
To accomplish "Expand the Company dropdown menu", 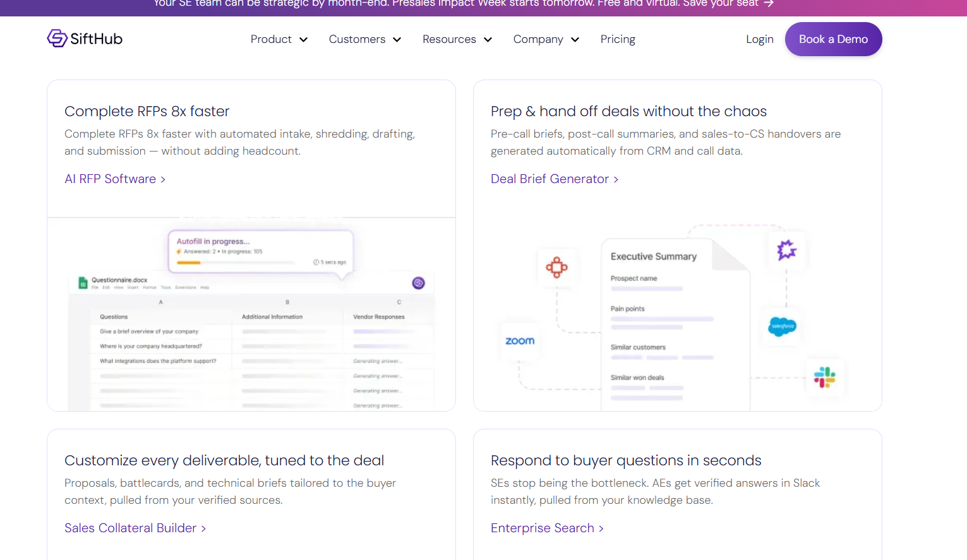I will coord(546,39).
